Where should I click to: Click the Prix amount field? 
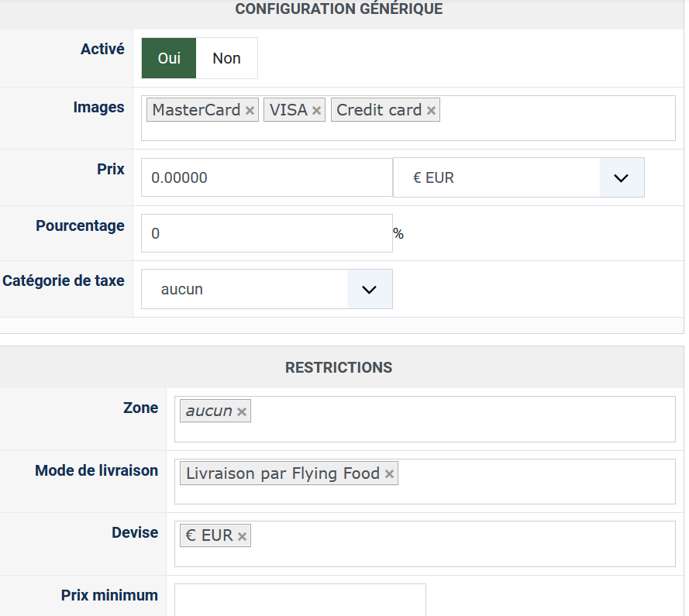pyautogui.click(x=267, y=178)
